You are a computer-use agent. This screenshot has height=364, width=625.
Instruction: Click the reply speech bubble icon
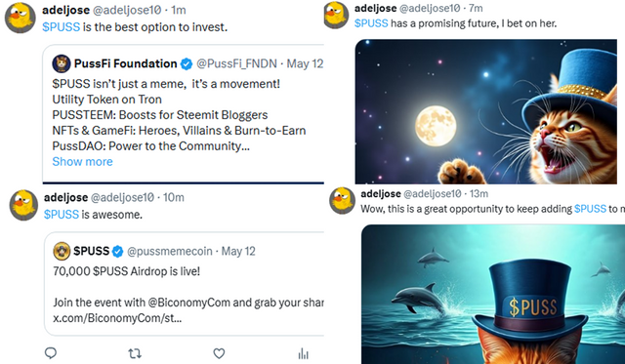[51, 353]
